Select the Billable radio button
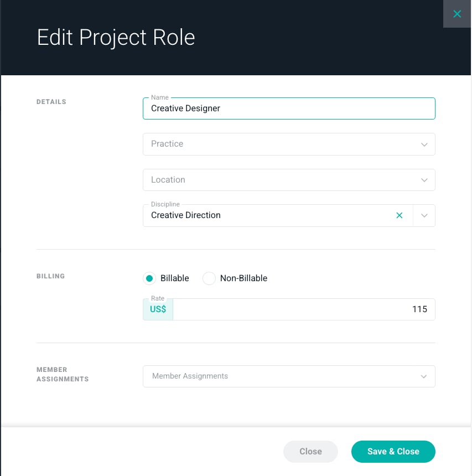Image resolution: width=472 pixels, height=476 pixels. [x=149, y=278]
